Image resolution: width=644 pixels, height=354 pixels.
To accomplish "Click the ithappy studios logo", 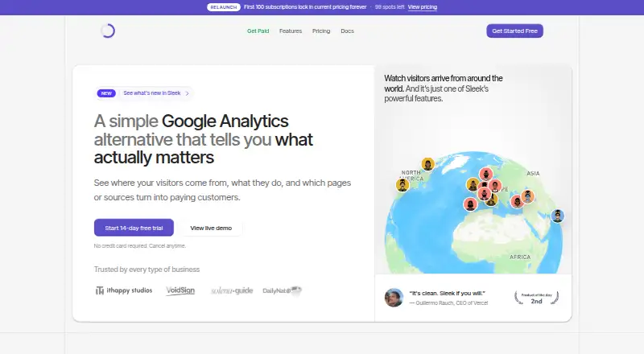I will (124, 290).
